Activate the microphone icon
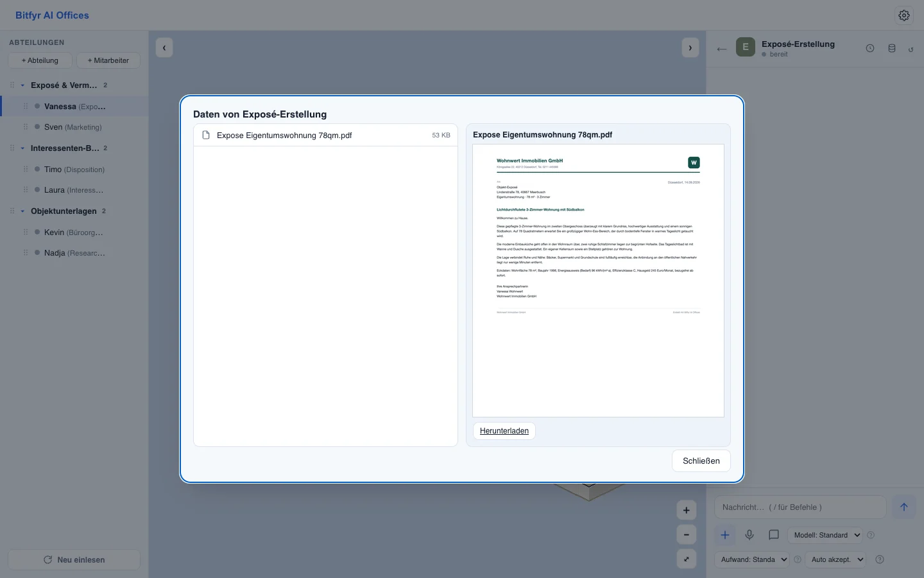This screenshot has width=924, height=578. pyautogui.click(x=749, y=535)
